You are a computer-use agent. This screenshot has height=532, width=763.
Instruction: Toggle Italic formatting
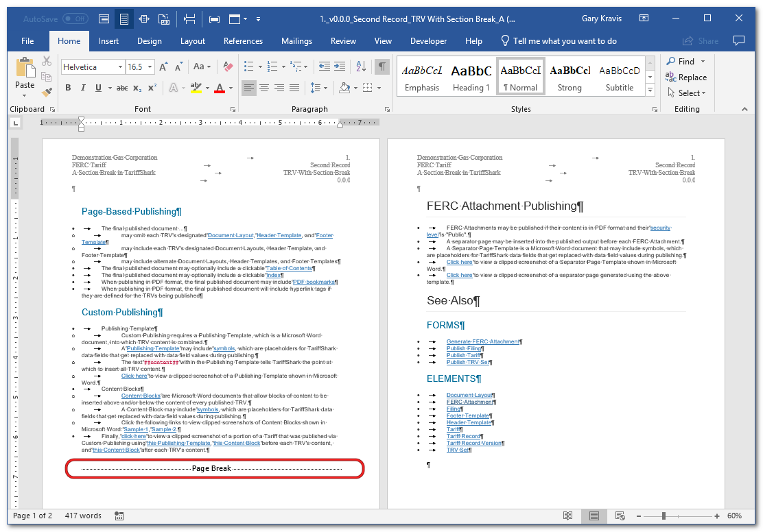[x=83, y=88]
